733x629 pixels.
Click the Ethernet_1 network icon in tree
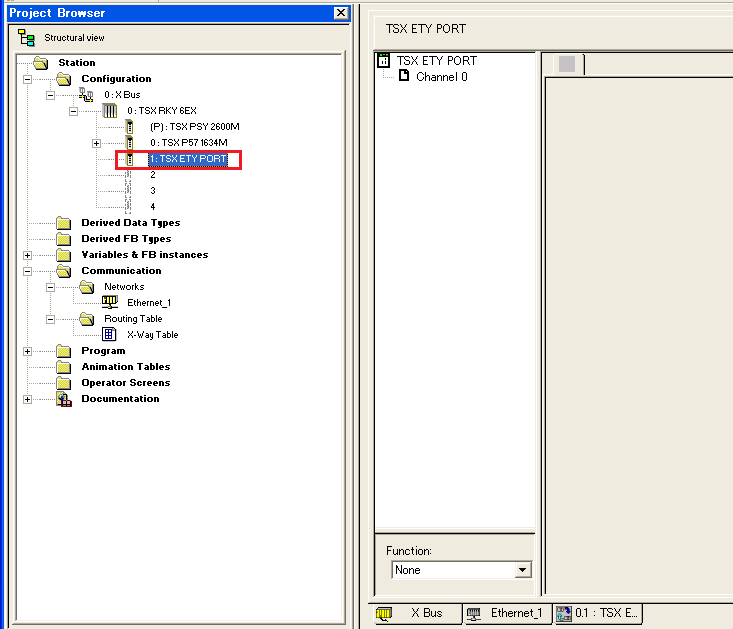point(109,303)
